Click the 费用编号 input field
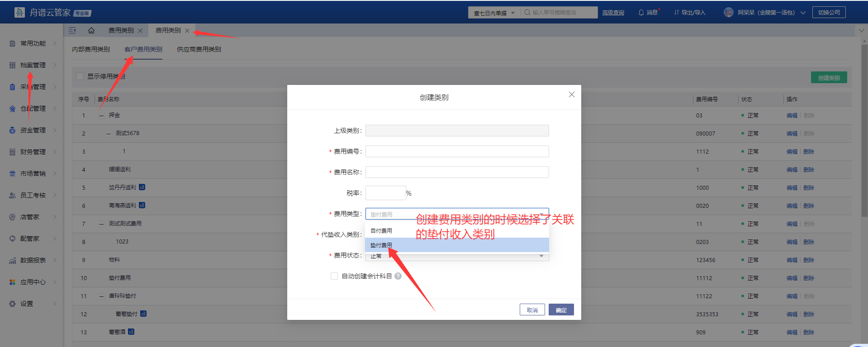Viewport: 868px width, 347px height. click(457, 151)
